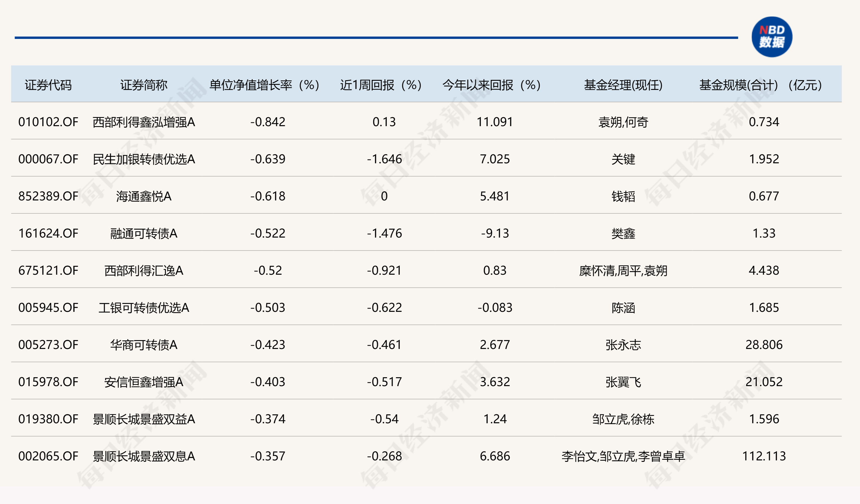Select growth rate value -0.522
860x504 pixels.
[268, 234]
